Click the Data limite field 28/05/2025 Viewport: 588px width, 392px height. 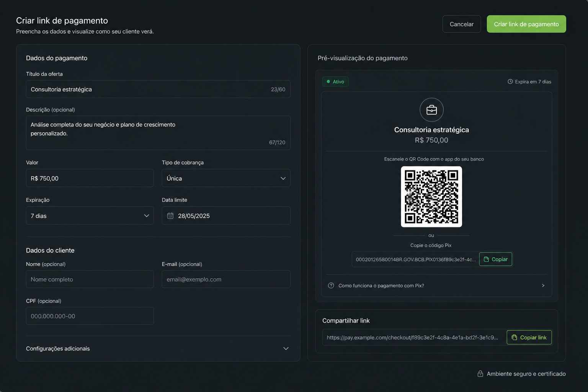226,216
